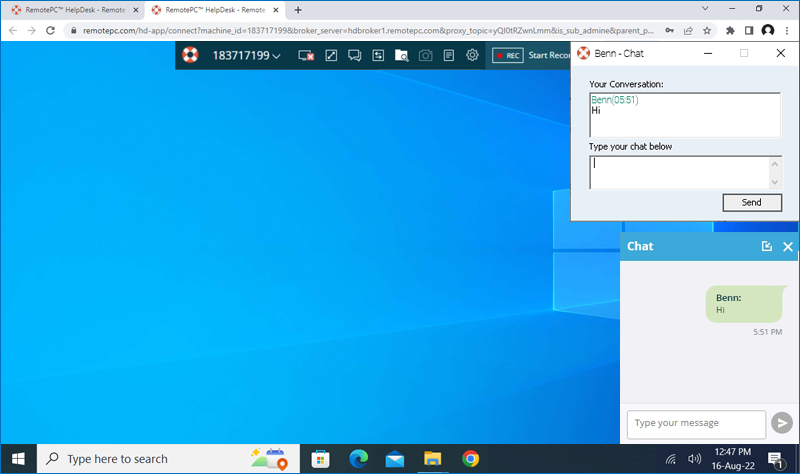Minimize the Benn - Chat window
The height and width of the screenshot is (474, 800).
pyautogui.click(x=708, y=53)
